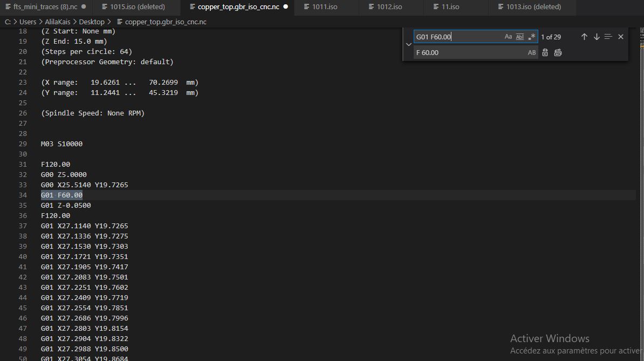Go to next match arrow
Screen dimensions: 644x361
[597, 37]
